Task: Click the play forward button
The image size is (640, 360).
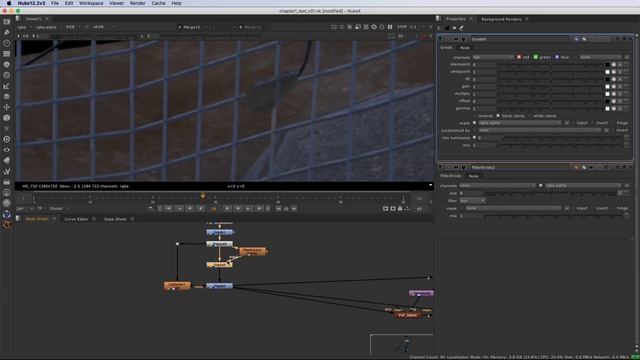Action: (x=227, y=209)
